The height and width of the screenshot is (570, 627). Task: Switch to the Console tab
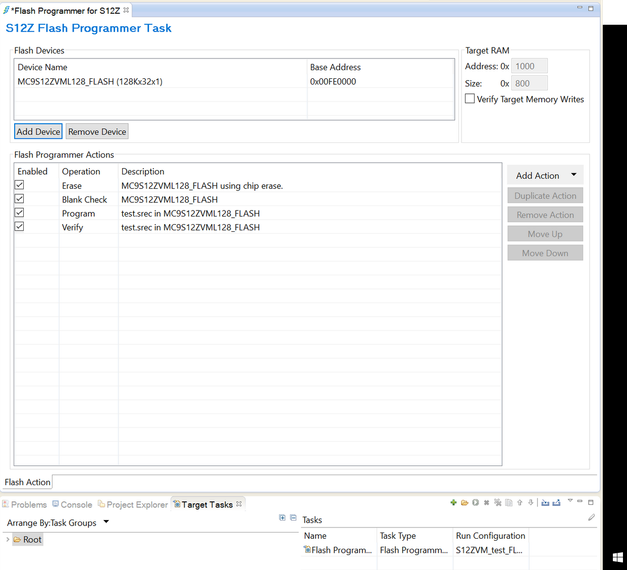[x=72, y=504]
